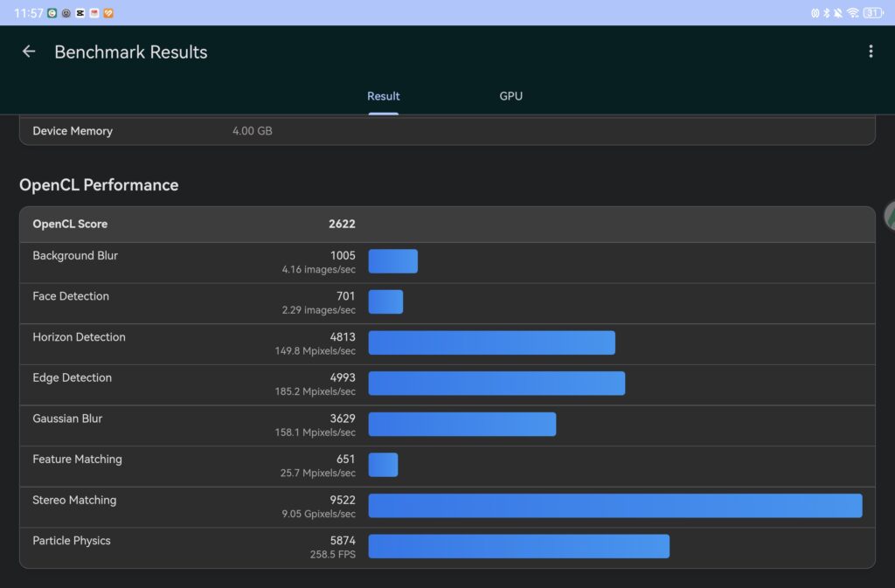The image size is (895, 588).
Task: Tap the Bluetooth status icon
Action: point(827,13)
